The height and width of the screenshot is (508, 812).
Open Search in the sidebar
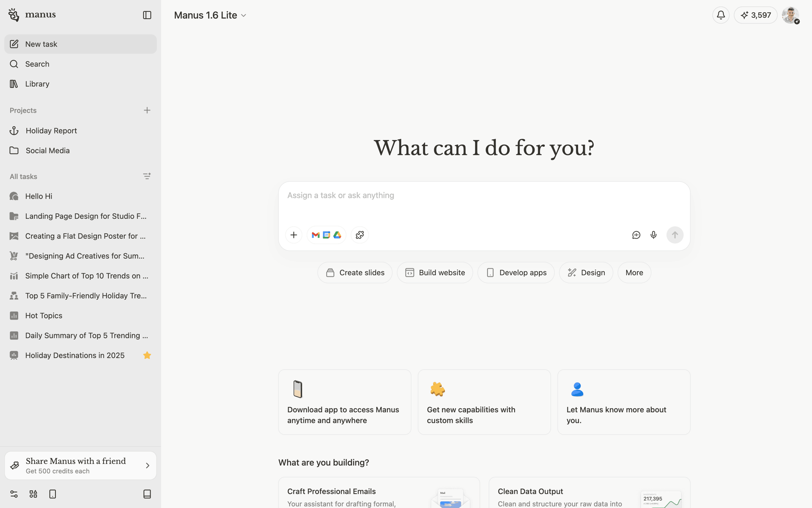click(x=80, y=64)
